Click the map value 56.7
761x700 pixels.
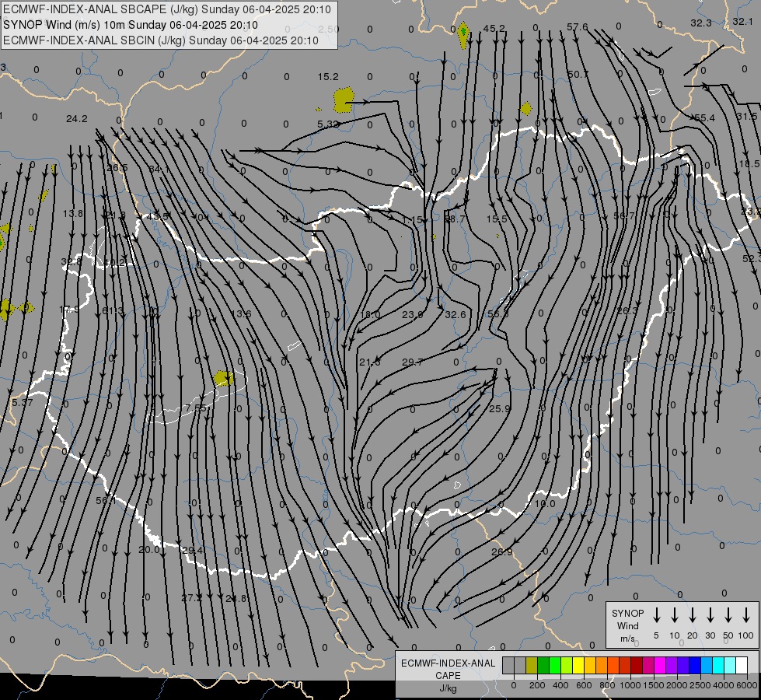click(623, 215)
